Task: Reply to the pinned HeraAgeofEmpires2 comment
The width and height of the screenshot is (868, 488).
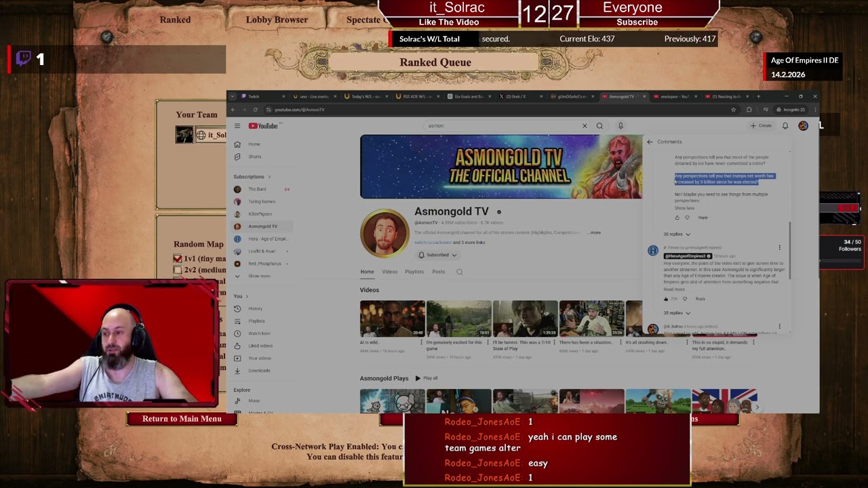Action: pos(700,299)
